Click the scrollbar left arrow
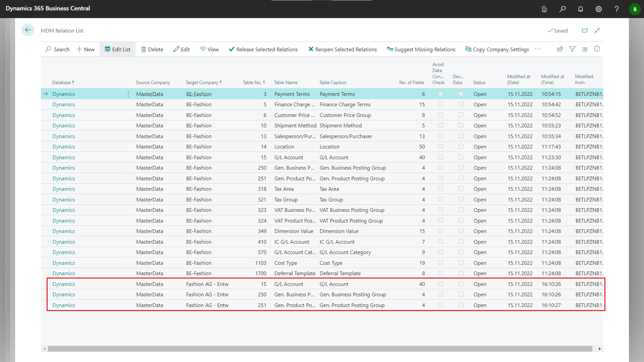The height and width of the screenshot is (362, 644). [x=44, y=349]
